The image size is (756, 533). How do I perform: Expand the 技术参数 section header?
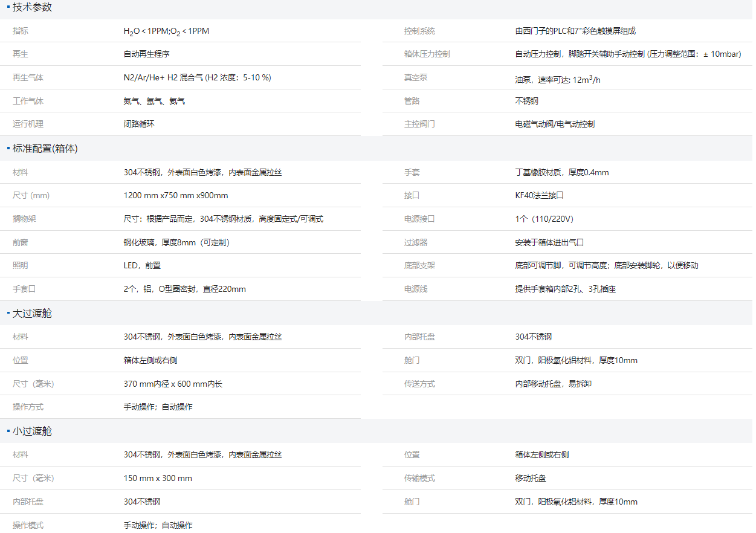(x=33, y=7)
